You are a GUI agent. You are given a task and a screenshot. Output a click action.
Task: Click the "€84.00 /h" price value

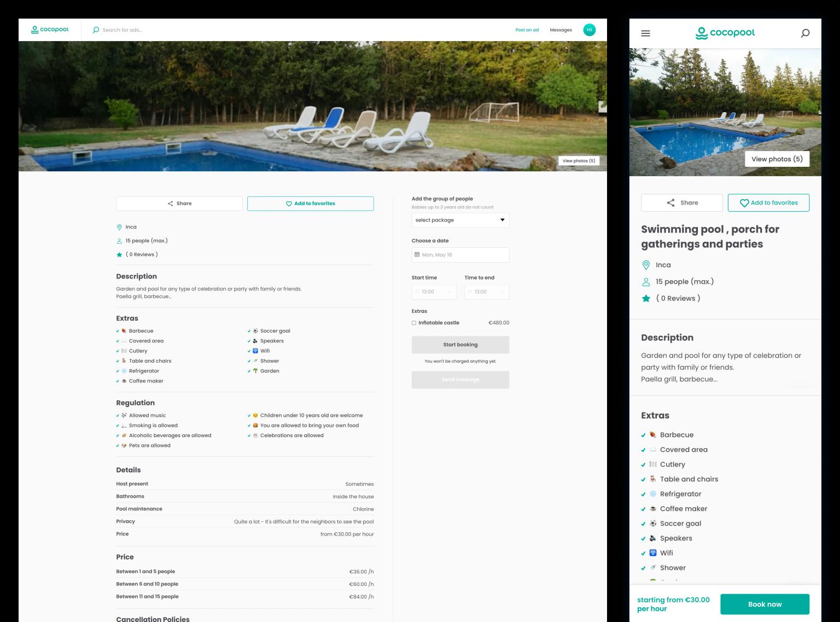[361, 597]
